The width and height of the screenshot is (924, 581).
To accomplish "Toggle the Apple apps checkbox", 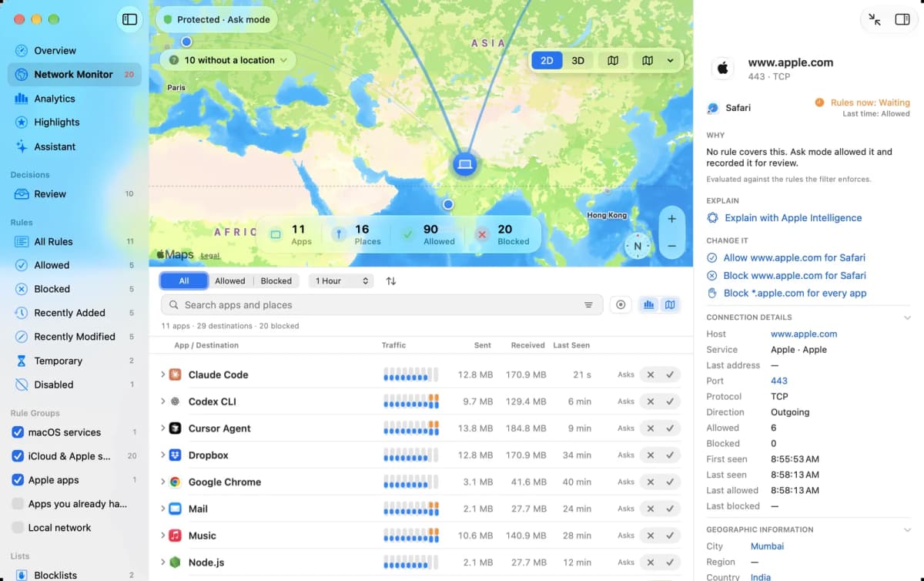I will [18, 480].
